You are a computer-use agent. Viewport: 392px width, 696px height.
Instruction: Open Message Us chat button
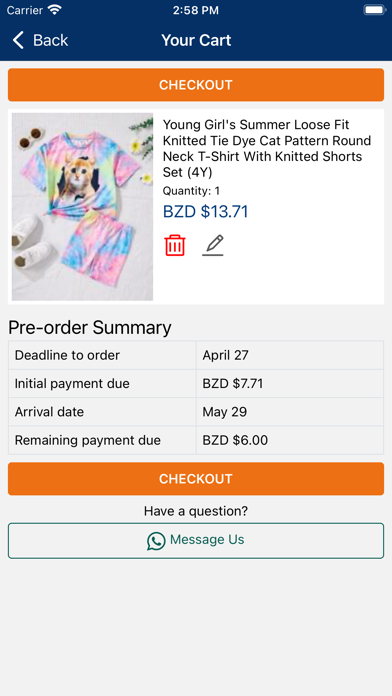pyautogui.click(x=196, y=541)
